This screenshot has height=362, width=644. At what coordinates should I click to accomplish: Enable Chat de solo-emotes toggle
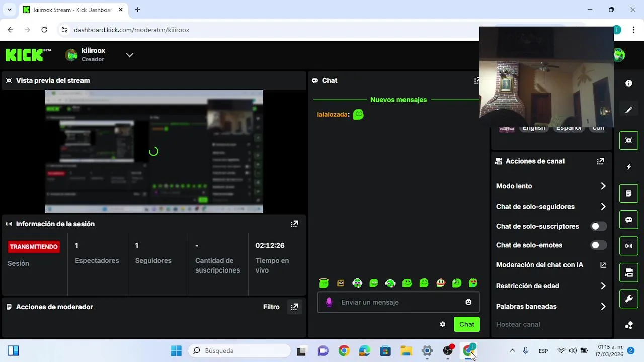tap(598, 245)
